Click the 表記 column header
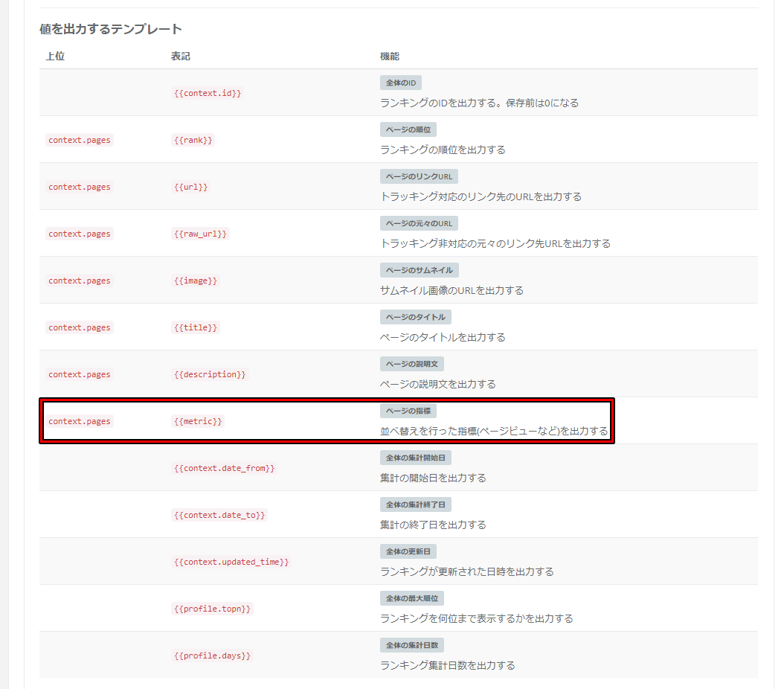Screen dimensions: 784x689 pos(181,56)
